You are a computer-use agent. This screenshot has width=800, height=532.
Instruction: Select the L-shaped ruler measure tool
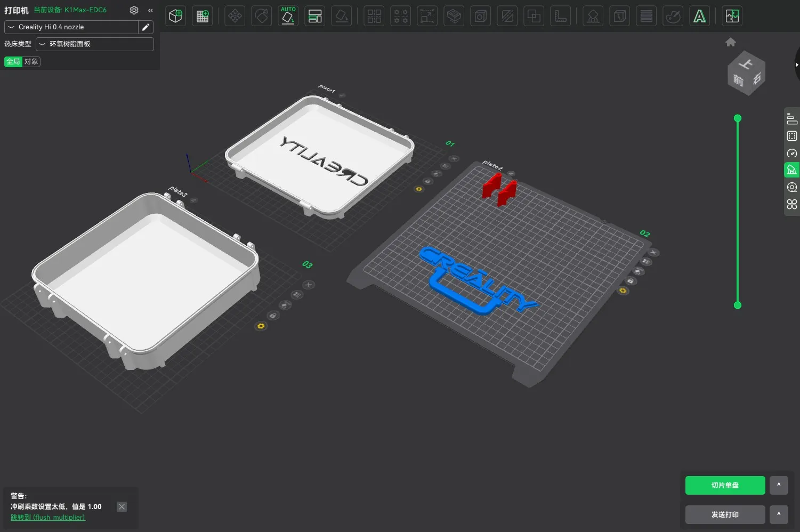561,16
